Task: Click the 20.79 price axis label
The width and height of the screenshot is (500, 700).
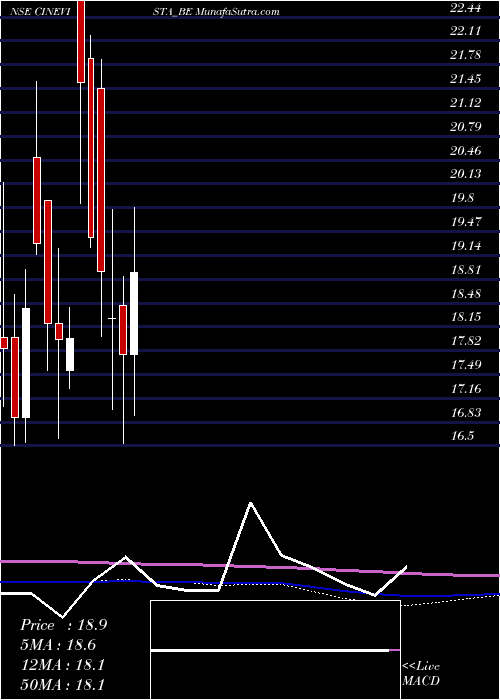Action: [466, 127]
